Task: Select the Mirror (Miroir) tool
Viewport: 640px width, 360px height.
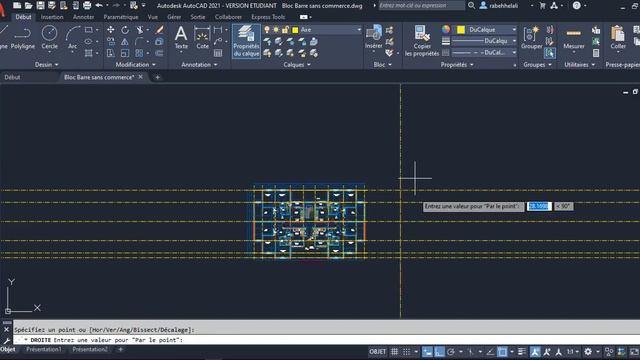Action: pos(125,42)
